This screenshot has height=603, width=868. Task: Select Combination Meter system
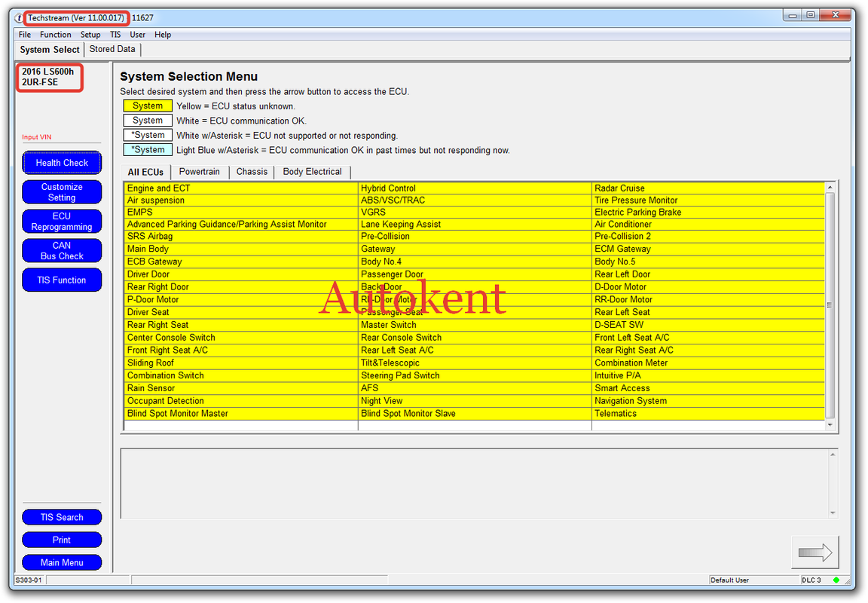point(708,363)
